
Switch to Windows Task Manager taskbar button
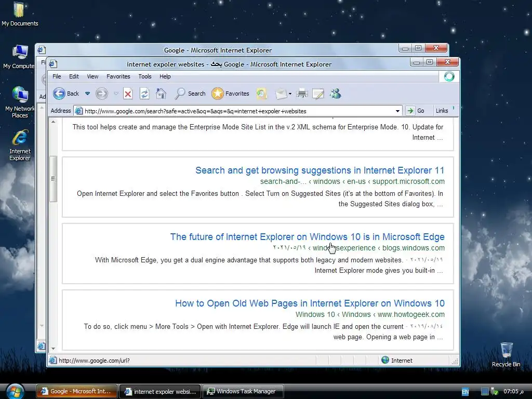(243, 391)
